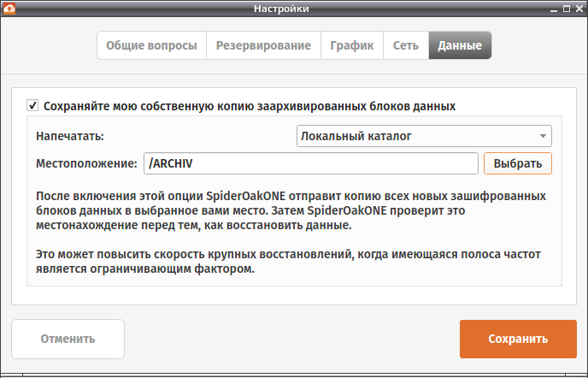Click the Местоположение: label
Screen dimensions: 588x378
pyautogui.click(x=86, y=163)
